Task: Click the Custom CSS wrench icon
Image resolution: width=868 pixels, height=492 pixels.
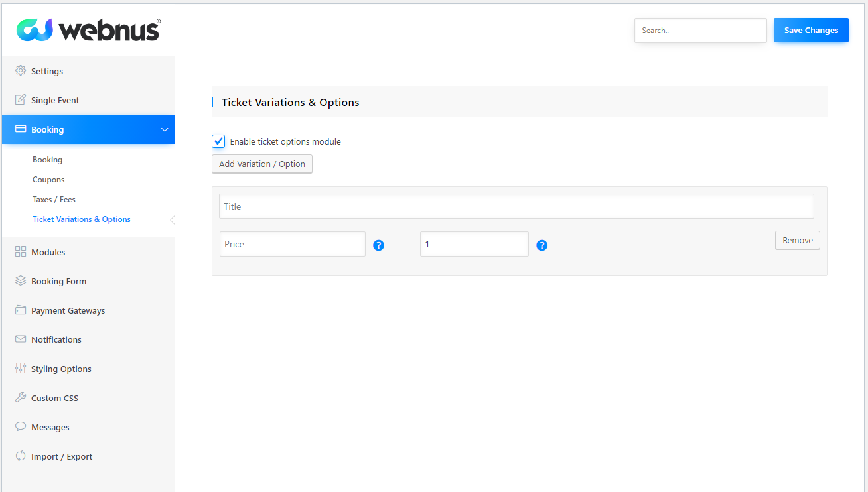Action: pyautogui.click(x=21, y=397)
